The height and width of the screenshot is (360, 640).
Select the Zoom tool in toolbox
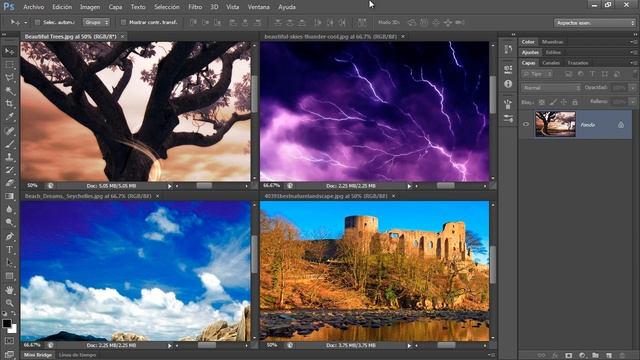(x=9, y=303)
